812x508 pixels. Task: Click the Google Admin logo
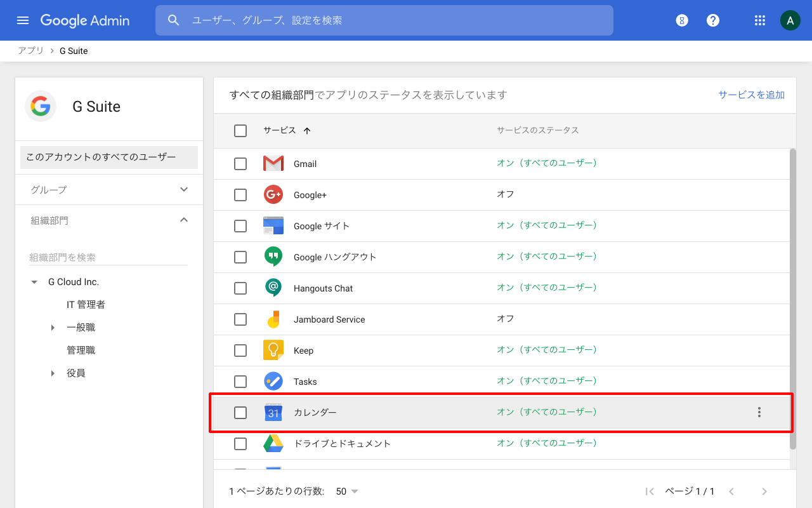tap(85, 20)
